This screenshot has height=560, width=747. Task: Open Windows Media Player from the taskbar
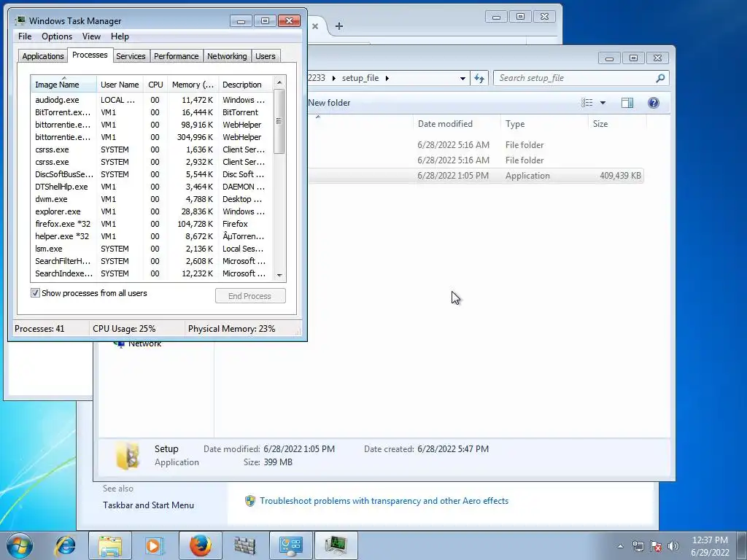155,545
